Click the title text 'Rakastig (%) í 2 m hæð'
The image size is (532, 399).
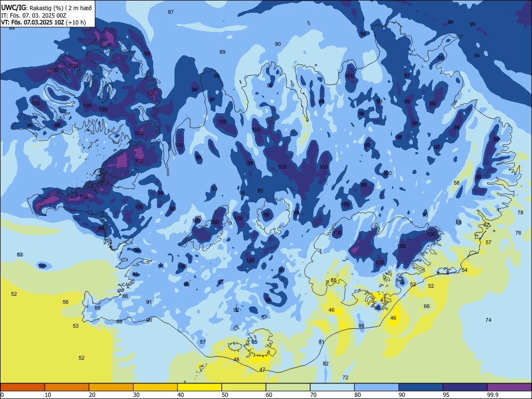[60, 8]
